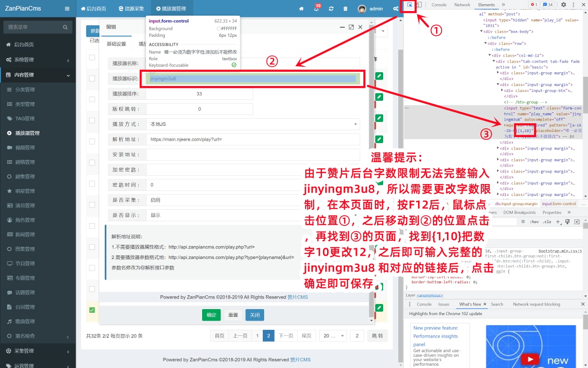This screenshot has width=588, height=368.
Task: Check the table header select-all checkbox
Action: pyautogui.click(x=92, y=57)
